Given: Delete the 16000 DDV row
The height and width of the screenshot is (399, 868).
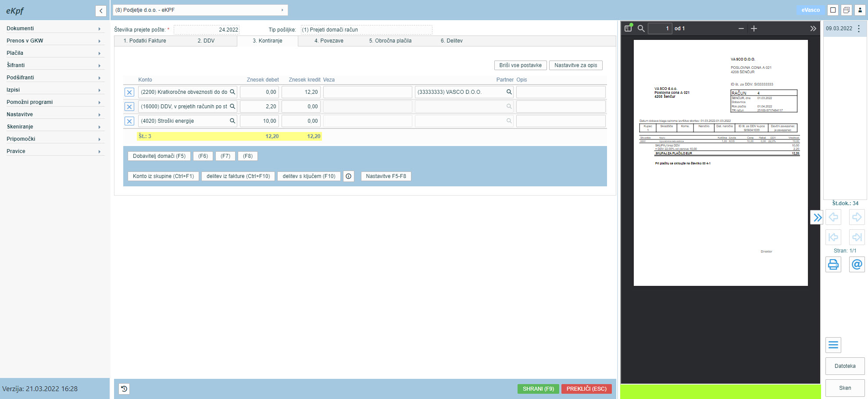Looking at the screenshot, I should click(x=129, y=107).
